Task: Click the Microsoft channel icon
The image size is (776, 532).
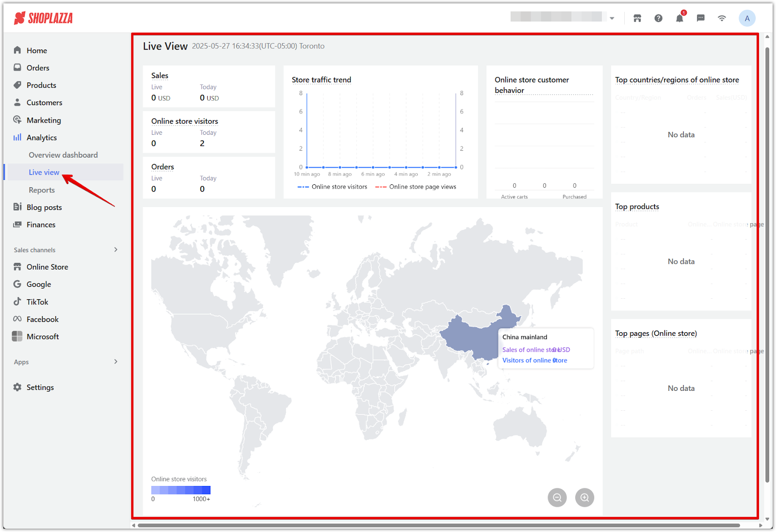Action: click(17, 337)
